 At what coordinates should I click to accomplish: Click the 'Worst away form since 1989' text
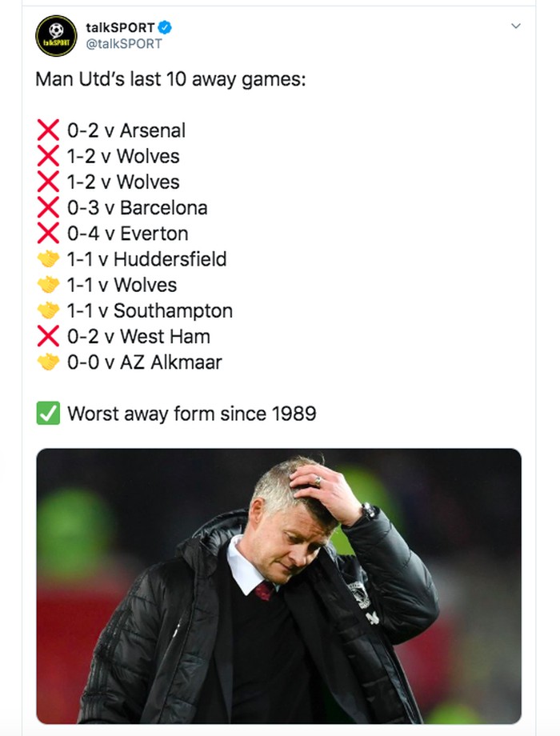(191, 414)
